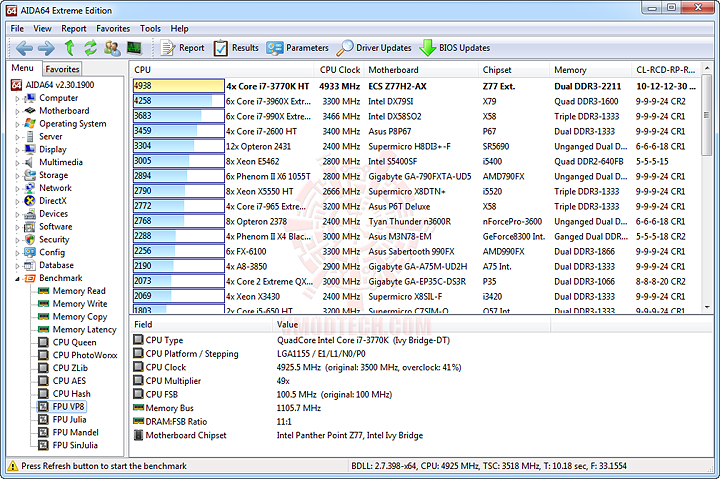The image size is (720, 479).
Task: Expand the Network tree node arrow
Action: tap(17, 188)
